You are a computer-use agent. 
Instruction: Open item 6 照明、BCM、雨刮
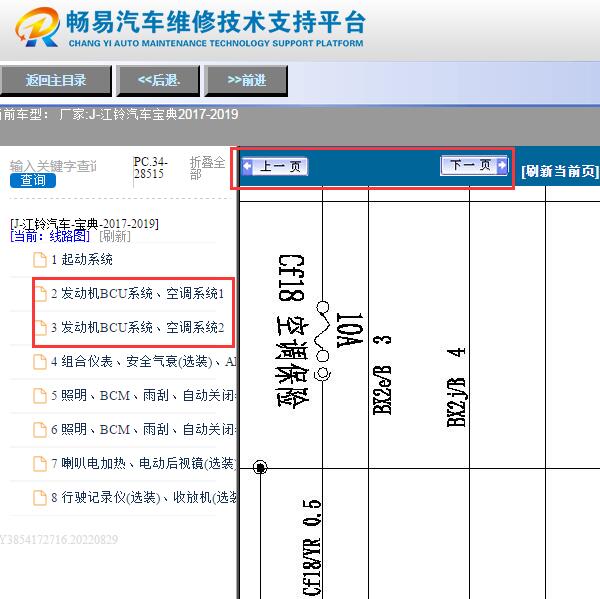click(143, 429)
